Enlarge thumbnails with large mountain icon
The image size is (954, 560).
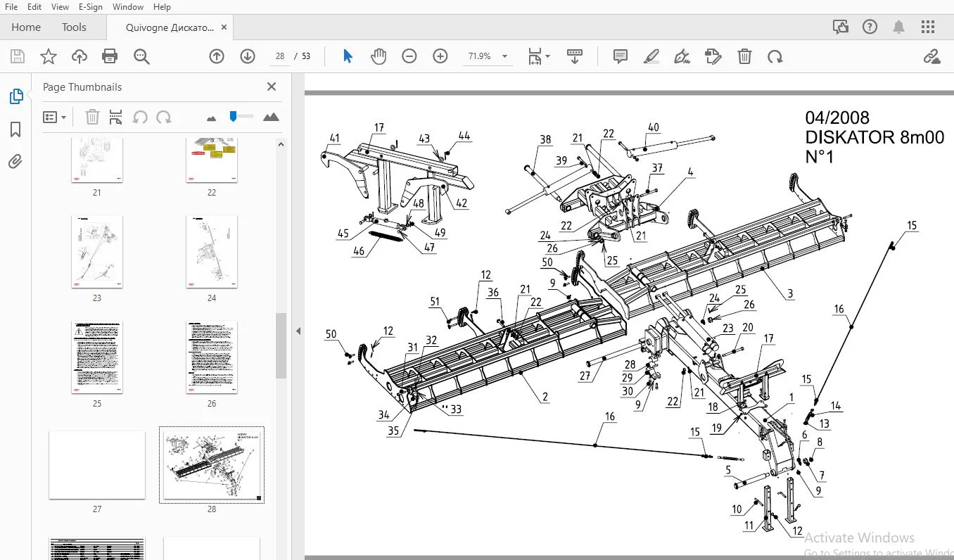click(271, 117)
